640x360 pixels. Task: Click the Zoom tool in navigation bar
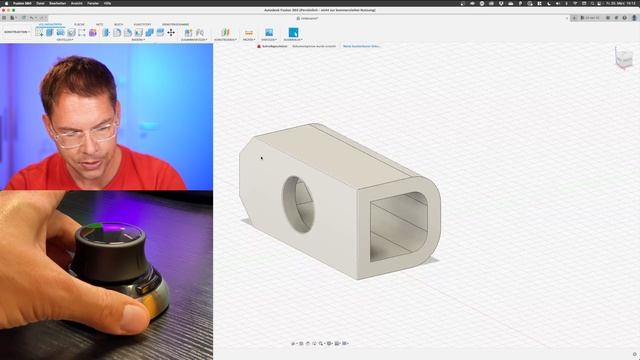coord(314,344)
